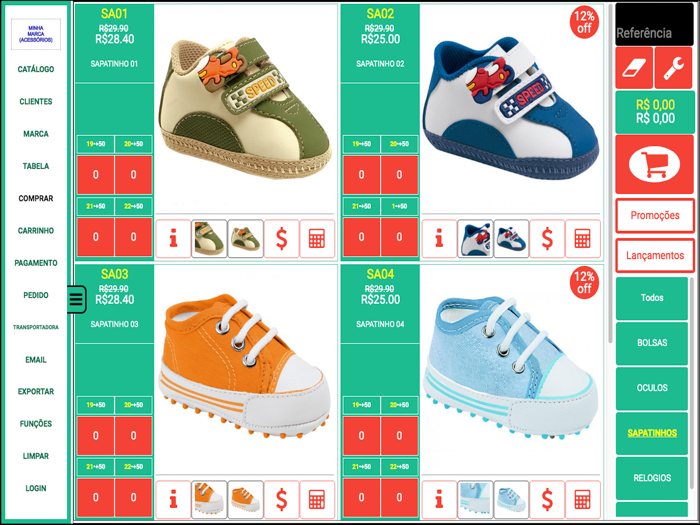Open calculator icon for SA04 shoe

[x=583, y=500]
